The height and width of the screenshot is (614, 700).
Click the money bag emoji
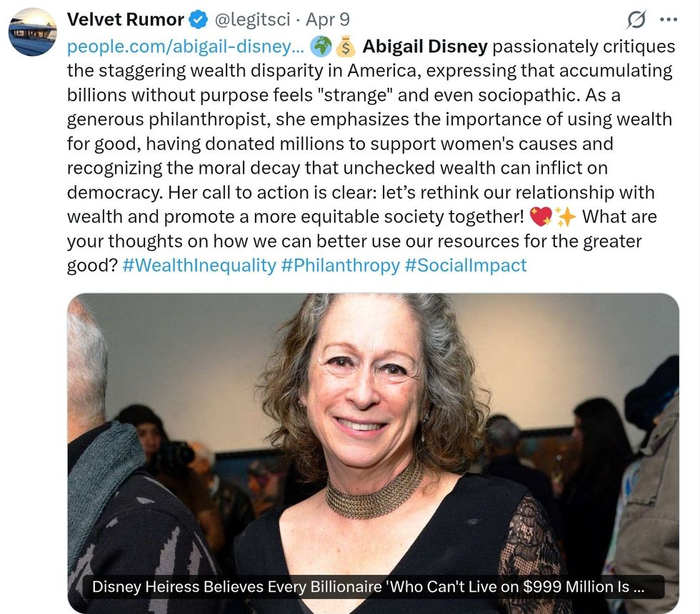(x=345, y=46)
